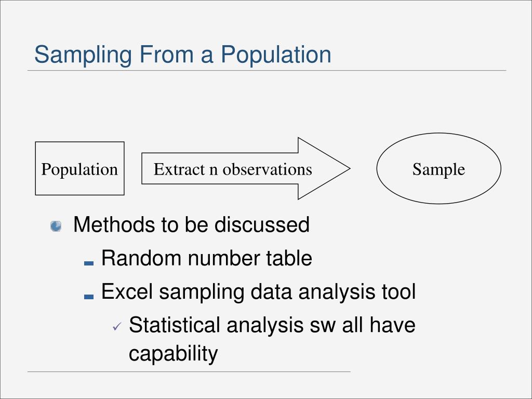Click the word Extract in the arrow
The image size is (532, 399).
click(179, 169)
